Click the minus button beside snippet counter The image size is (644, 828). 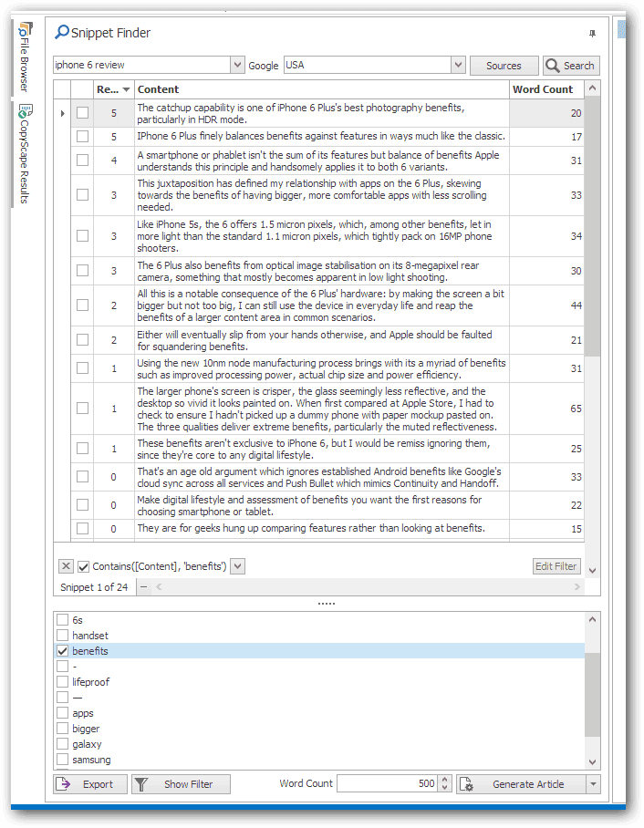pyautogui.click(x=144, y=587)
